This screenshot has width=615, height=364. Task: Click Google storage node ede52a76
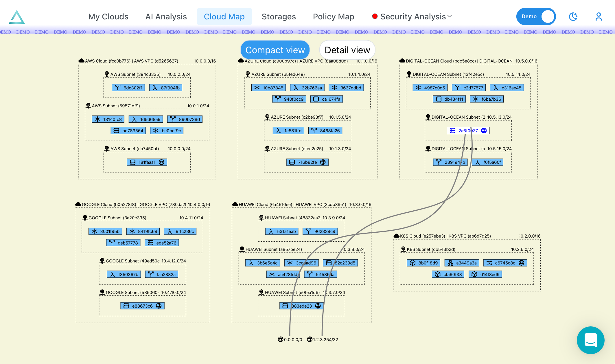click(162, 243)
